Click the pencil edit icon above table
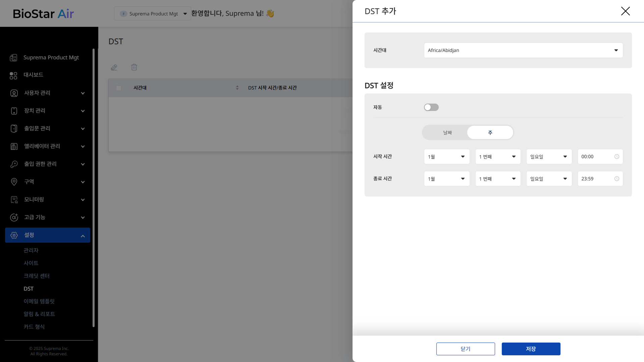Viewport: 644px width, 362px height. [x=114, y=67]
